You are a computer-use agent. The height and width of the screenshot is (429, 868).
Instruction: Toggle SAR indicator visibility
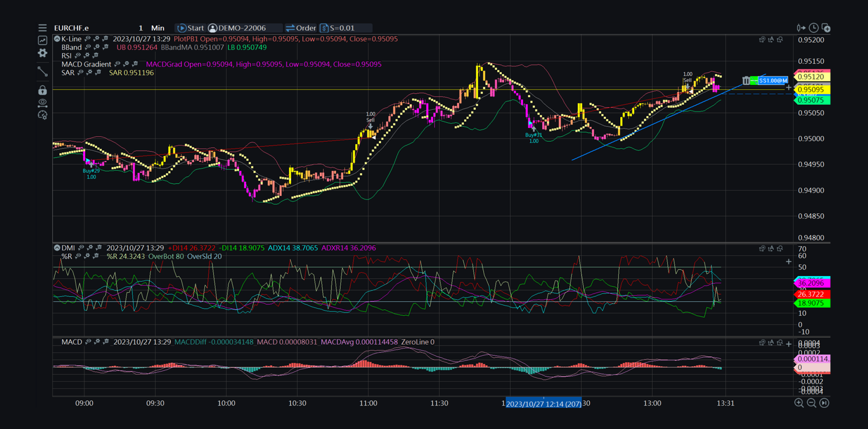(x=81, y=73)
